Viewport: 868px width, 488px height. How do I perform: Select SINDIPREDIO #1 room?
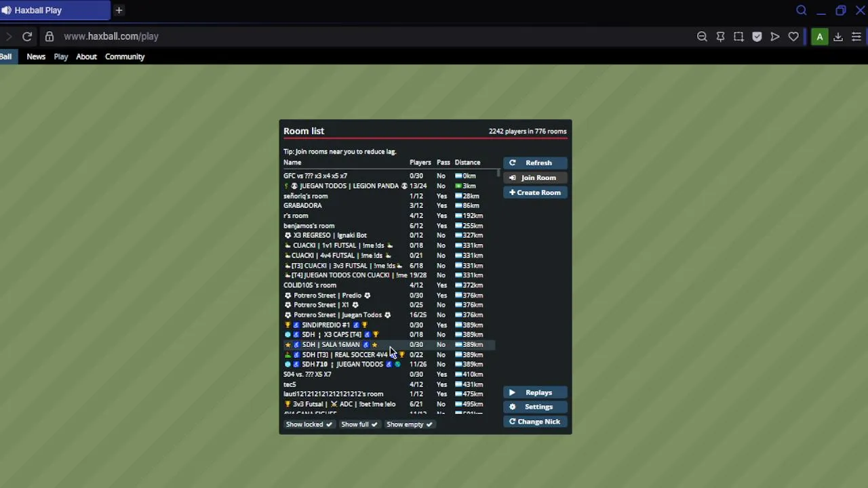pyautogui.click(x=389, y=325)
